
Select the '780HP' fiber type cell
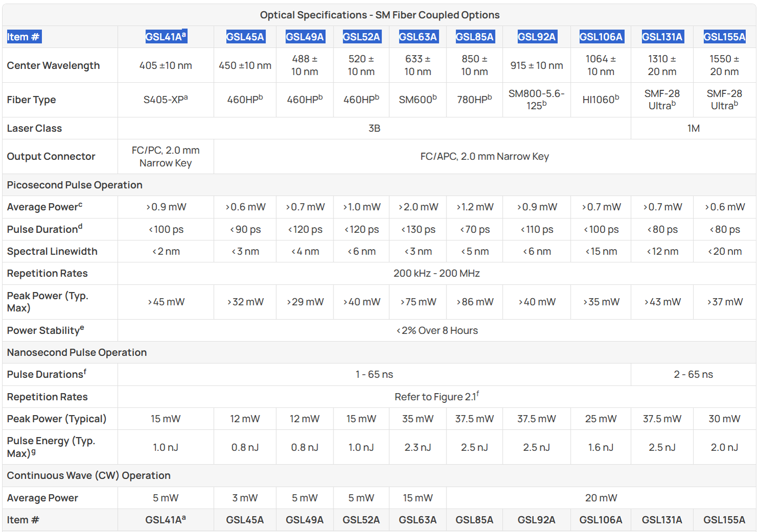click(475, 100)
